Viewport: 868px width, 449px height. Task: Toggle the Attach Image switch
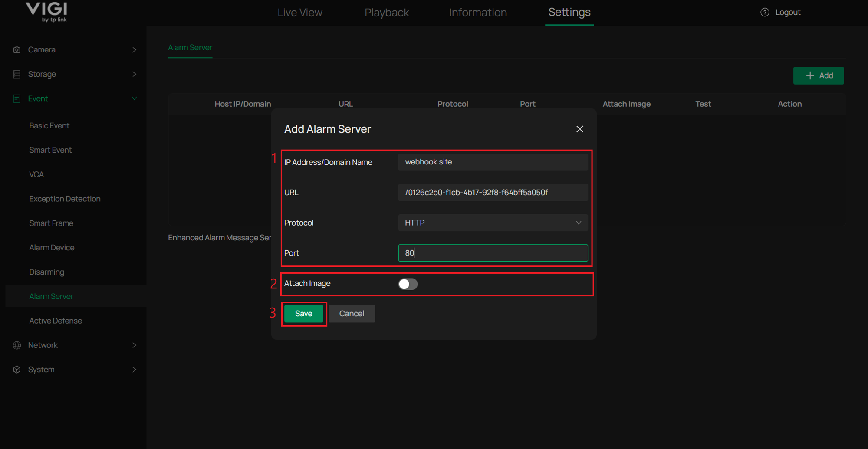click(x=408, y=284)
